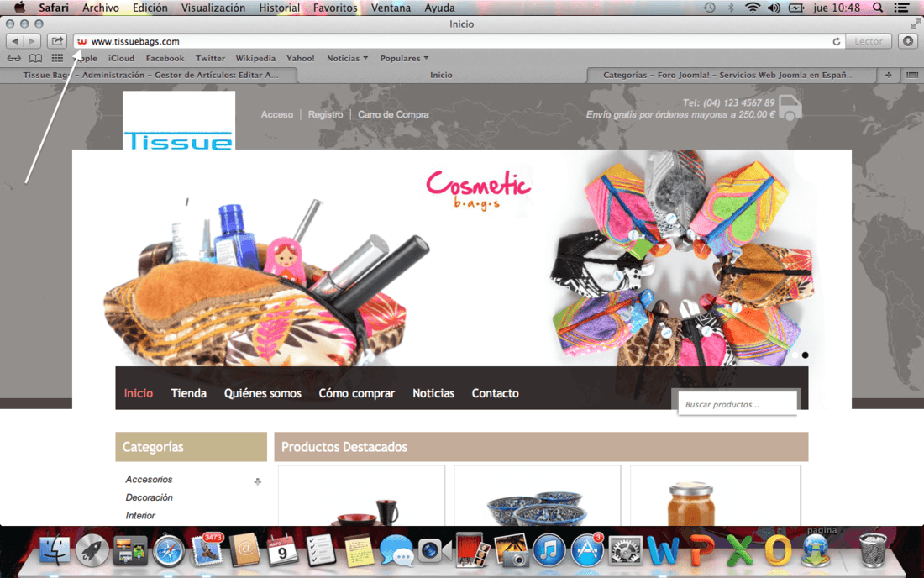Image resolution: width=924 pixels, height=578 pixels.
Task: Open the Safari application menu
Action: [54, 8]
